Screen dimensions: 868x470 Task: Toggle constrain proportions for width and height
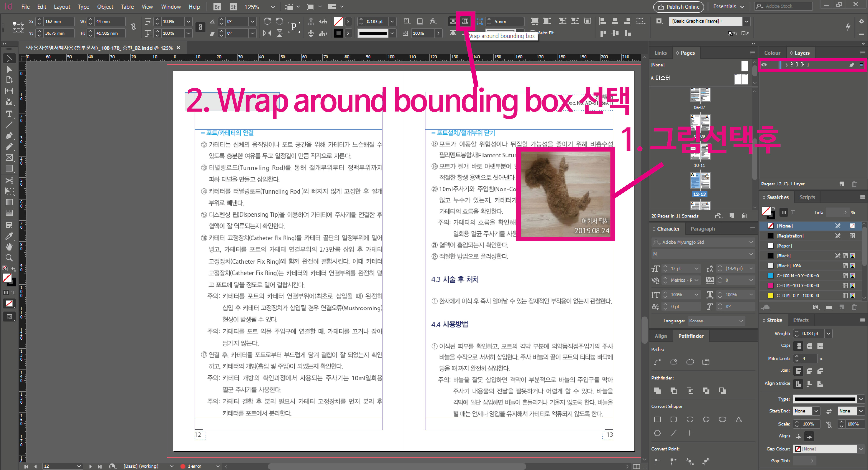134,27
